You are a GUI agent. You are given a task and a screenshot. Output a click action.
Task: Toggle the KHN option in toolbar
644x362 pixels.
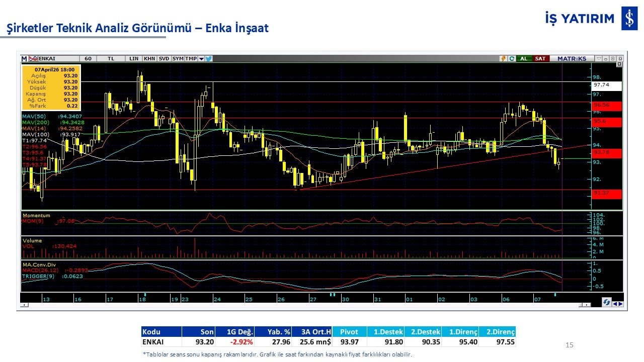tap(149, 58)
